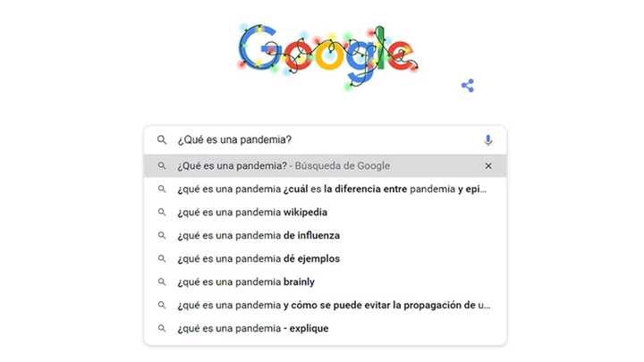Click the magnifier icon beside the wikipedia suggestion
Viewport: 644px width, 362px height.
click(x=162, y=213)
